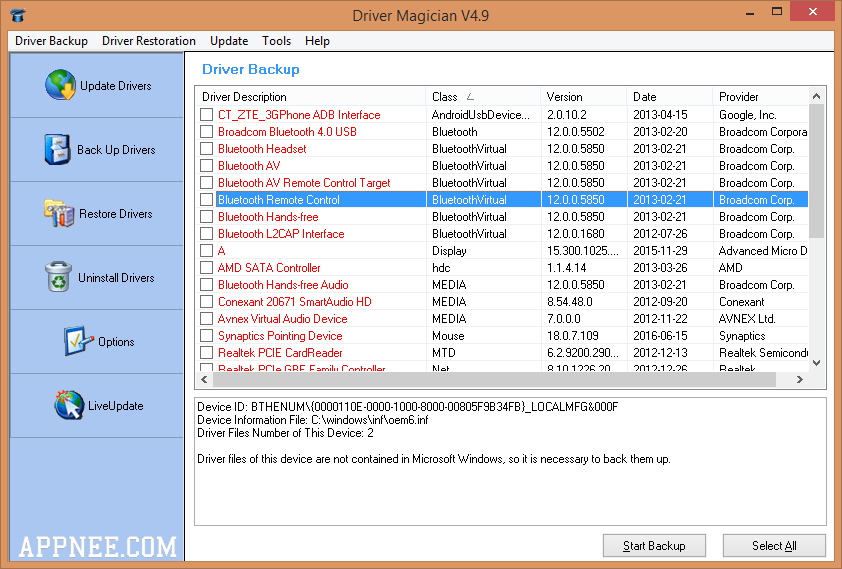Sort by Class column header
The height and width of the screenshot is (569, 842).
click(x=483, y=97)
